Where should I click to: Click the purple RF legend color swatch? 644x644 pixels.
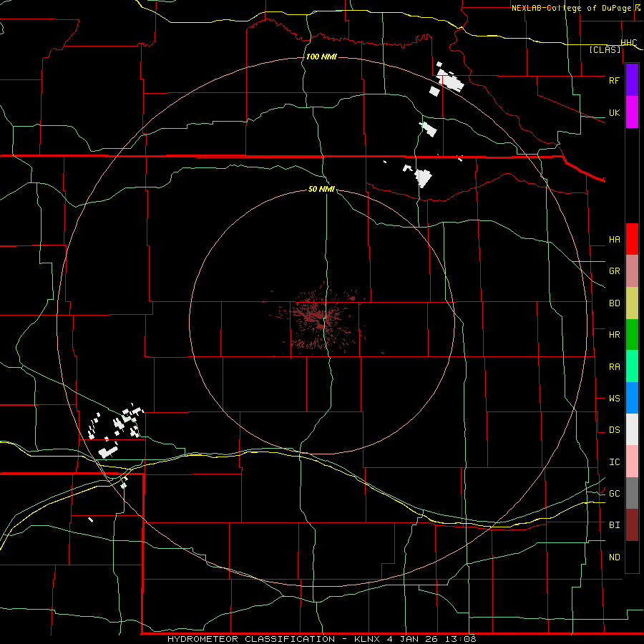[632, 80]
